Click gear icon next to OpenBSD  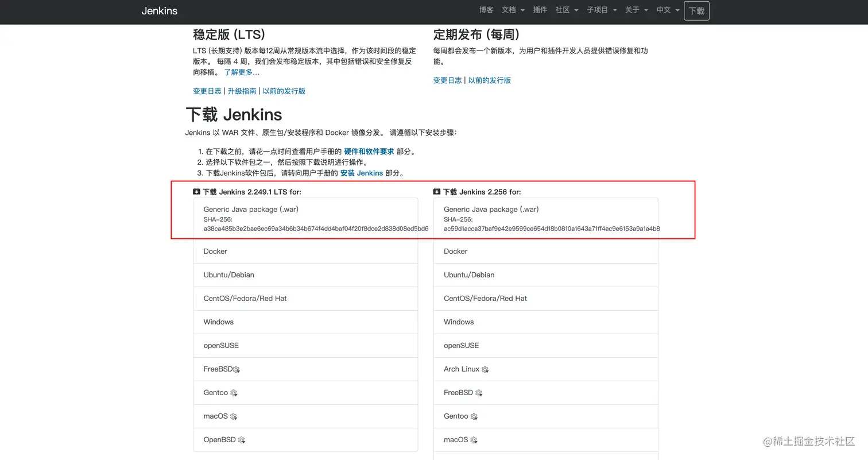pyautogui.click(x=242, y=440)
